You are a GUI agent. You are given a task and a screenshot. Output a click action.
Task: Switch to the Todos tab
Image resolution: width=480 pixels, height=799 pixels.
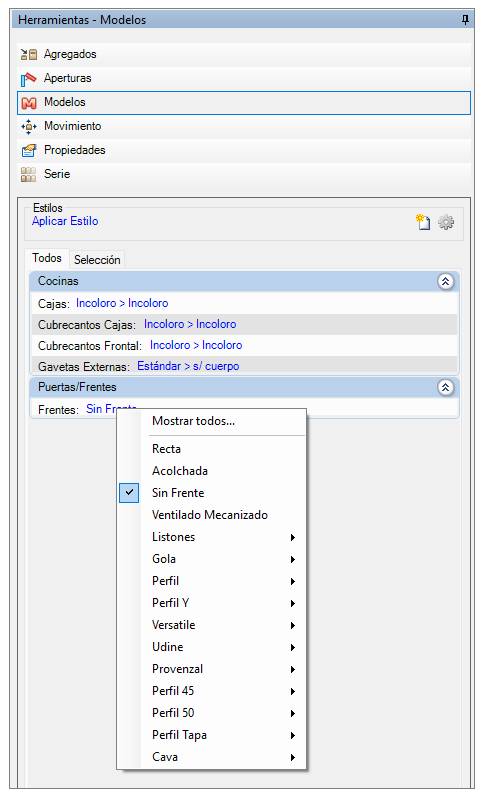click(47, 258)
